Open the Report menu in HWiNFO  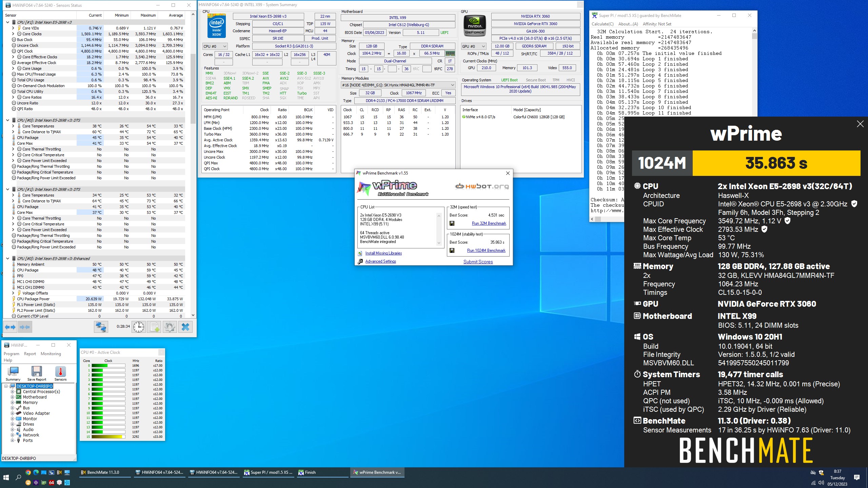click(30, 354)
